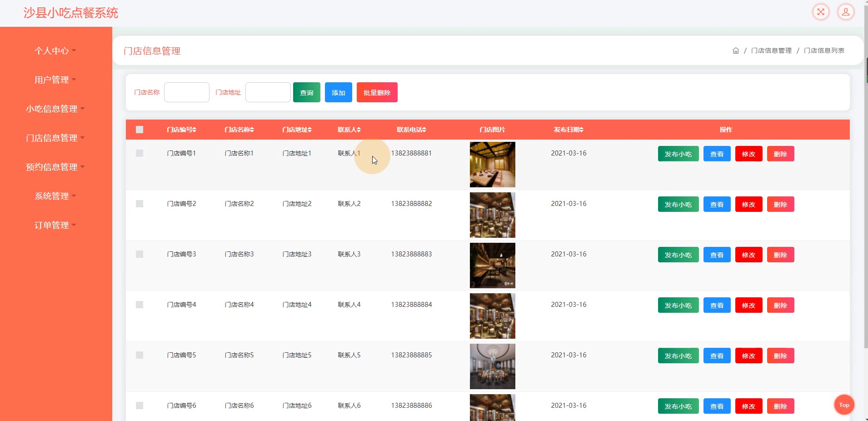Open store image thumbnail for 门店编号1

(493, 165)
